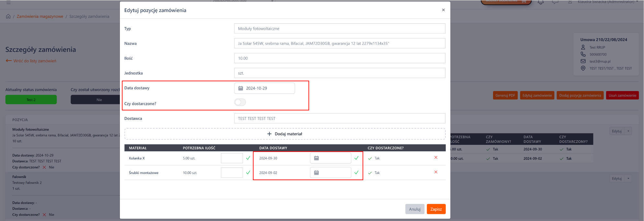Click red X to remove Kolanka X material
The image size is (644, 221).
436,157
